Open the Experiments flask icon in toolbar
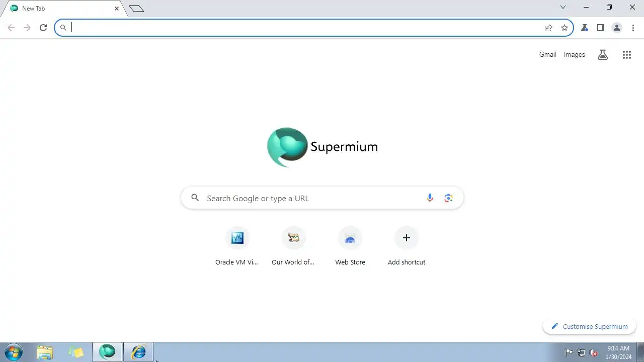Viewport: 644px width, 362px height. click(585, 28)
